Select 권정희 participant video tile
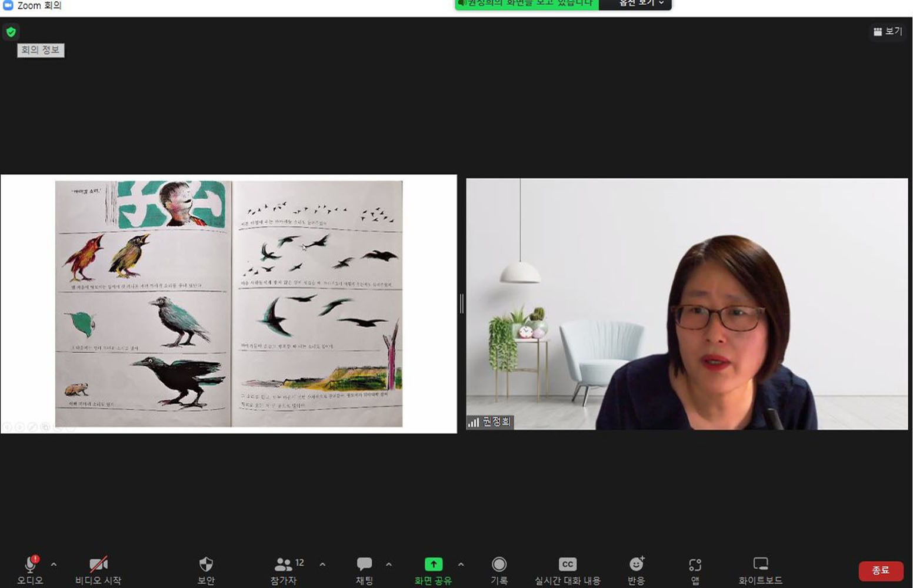 pos(687,304)
